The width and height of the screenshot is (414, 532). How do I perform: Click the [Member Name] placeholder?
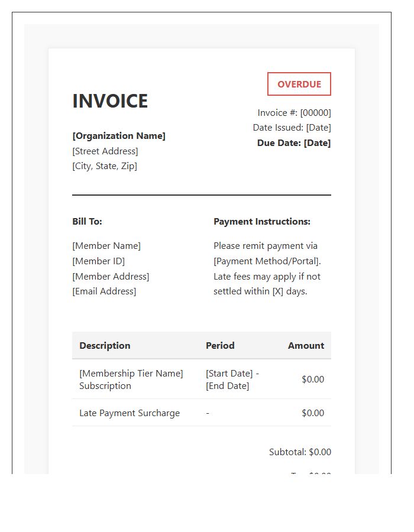pos(106,246)
